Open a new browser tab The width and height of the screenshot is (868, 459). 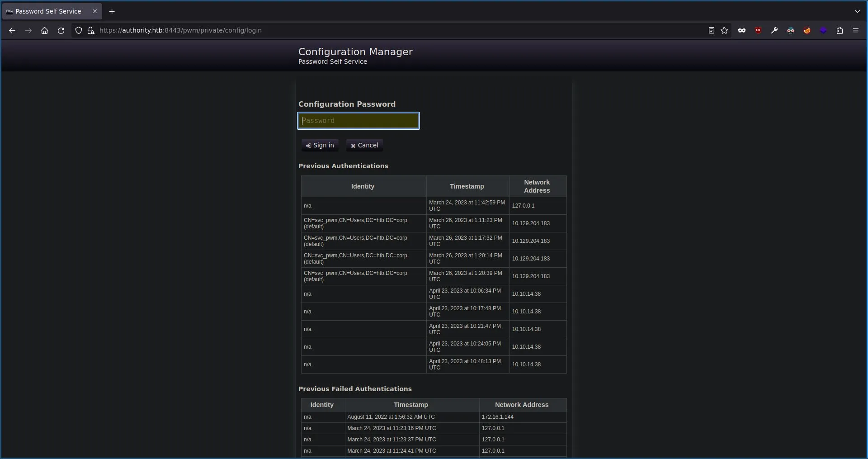112,11
